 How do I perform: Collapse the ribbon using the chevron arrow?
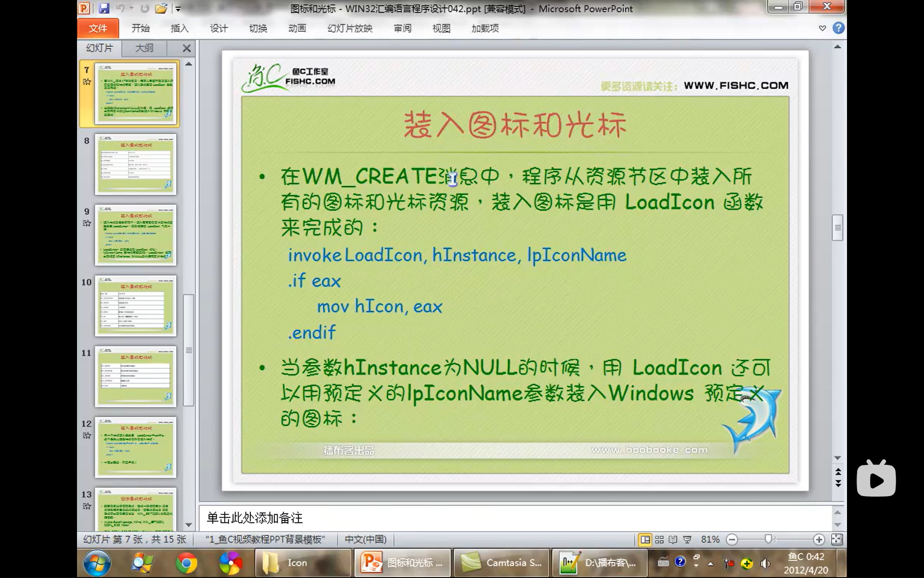(x=822, y=28)
